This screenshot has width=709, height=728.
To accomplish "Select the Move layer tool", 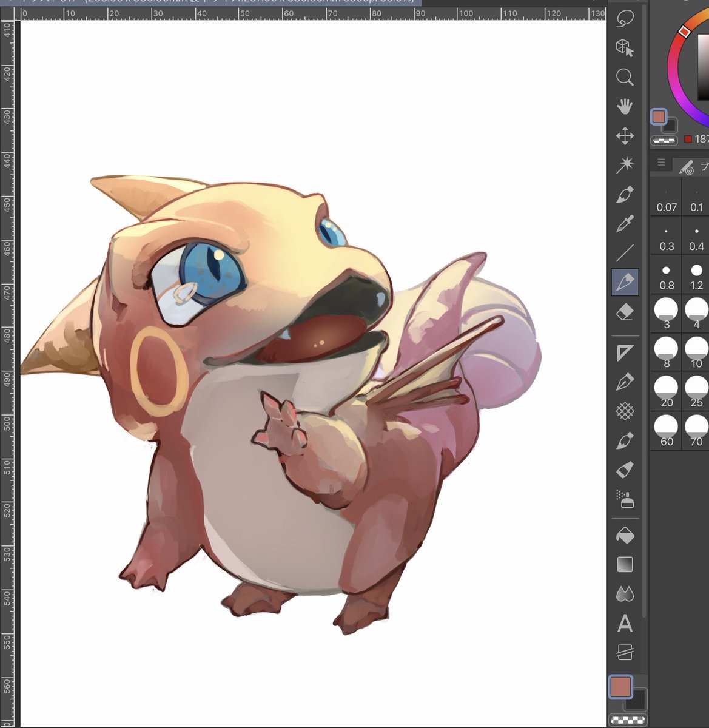I will point(625,136).
